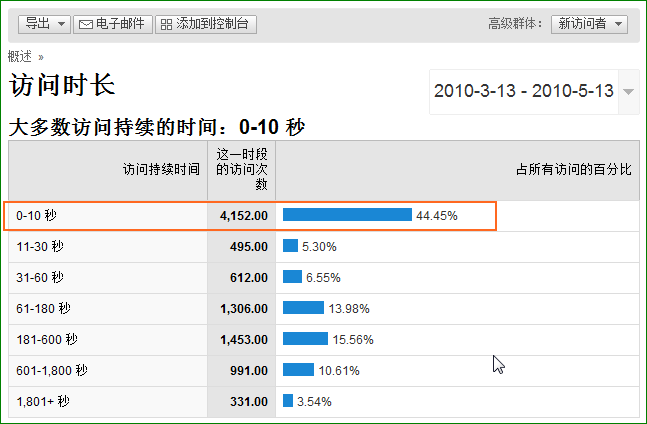This screenshot has height=424, width=647.
Task: Click the envelope icon for 电子邮件
Action: point(86,24)
